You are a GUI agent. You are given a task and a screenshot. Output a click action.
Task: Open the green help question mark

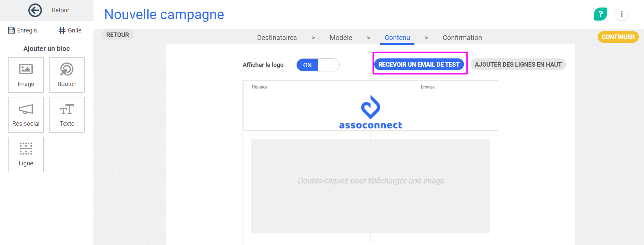(x=600, y=14)
